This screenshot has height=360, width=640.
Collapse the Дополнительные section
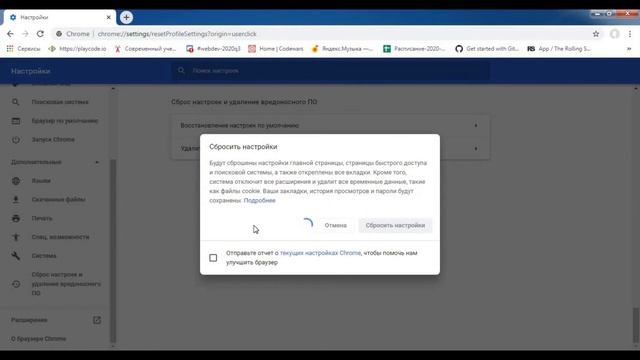[97, 162]
